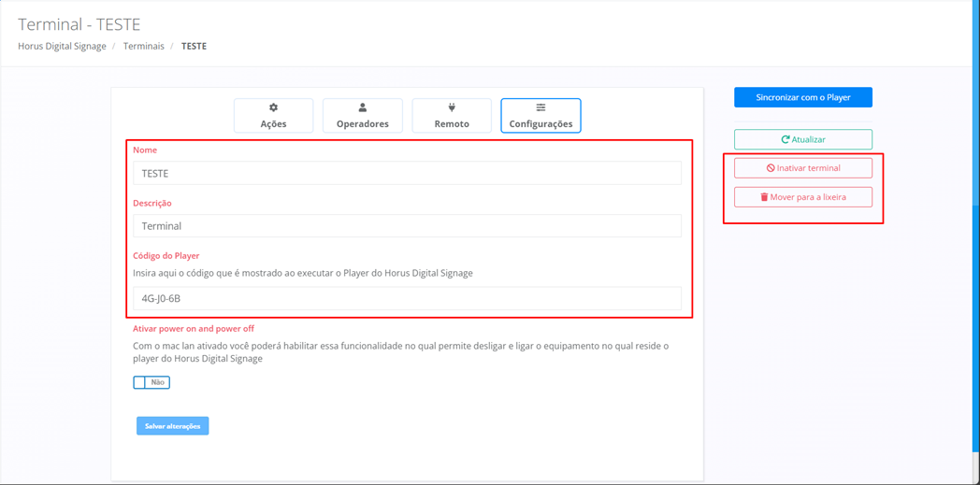
Task: Click the plug icon above Remoto
Action: point(452,107)
